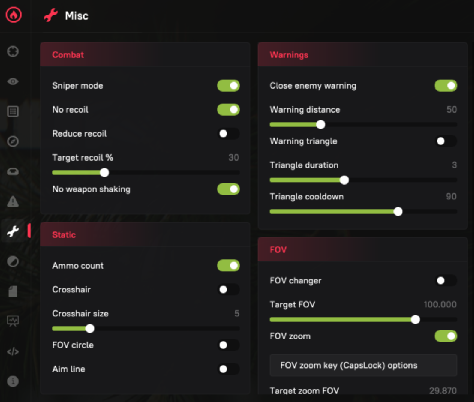474x402 pixels.
Task: Open the code brackets sidebar icon
Action: (13, 351)
